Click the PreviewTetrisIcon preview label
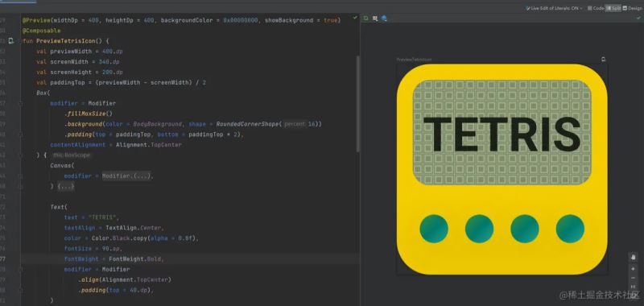This screenshot has height=306, width=644. (x=414, y=60)
